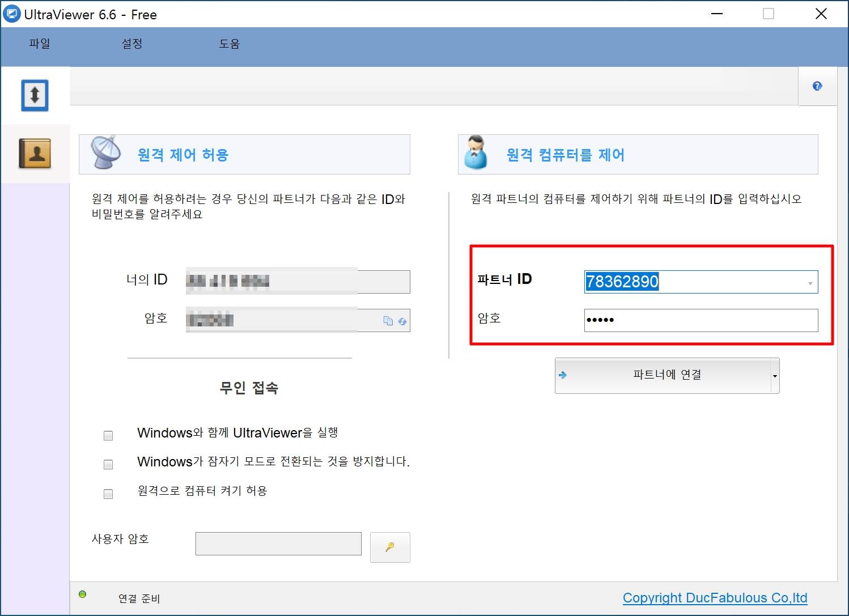This screenshot has width=849, height=616.
Task: Open the 도움 menu
Action: (x=229, y=43)
